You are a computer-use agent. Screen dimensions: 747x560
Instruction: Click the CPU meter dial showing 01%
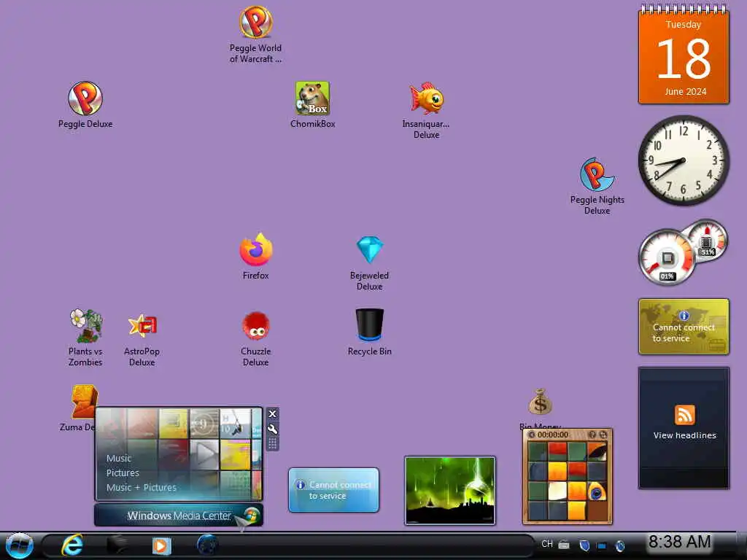pos(667,257)
